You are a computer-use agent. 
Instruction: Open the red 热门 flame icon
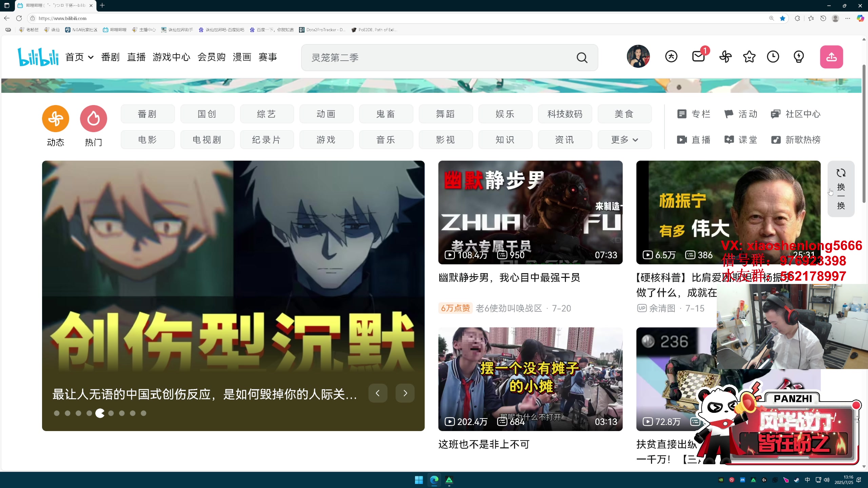pos(94,119)
